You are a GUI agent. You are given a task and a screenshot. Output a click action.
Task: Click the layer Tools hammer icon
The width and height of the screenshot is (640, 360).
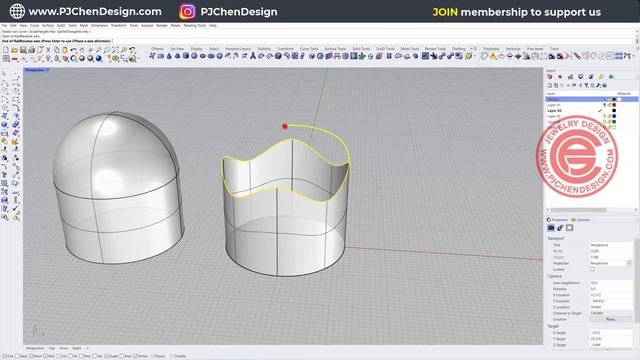[x=598, y=85]
